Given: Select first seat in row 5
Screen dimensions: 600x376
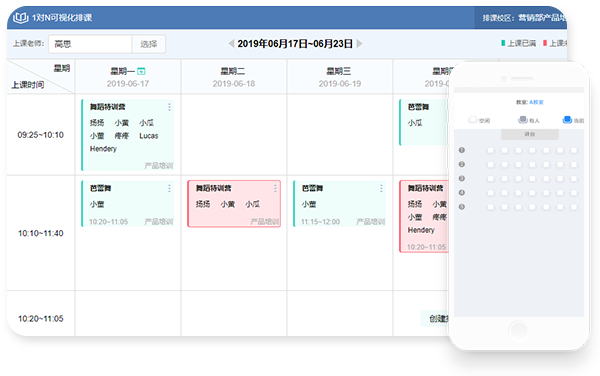Looking at the screenshot, I should 490,207.
